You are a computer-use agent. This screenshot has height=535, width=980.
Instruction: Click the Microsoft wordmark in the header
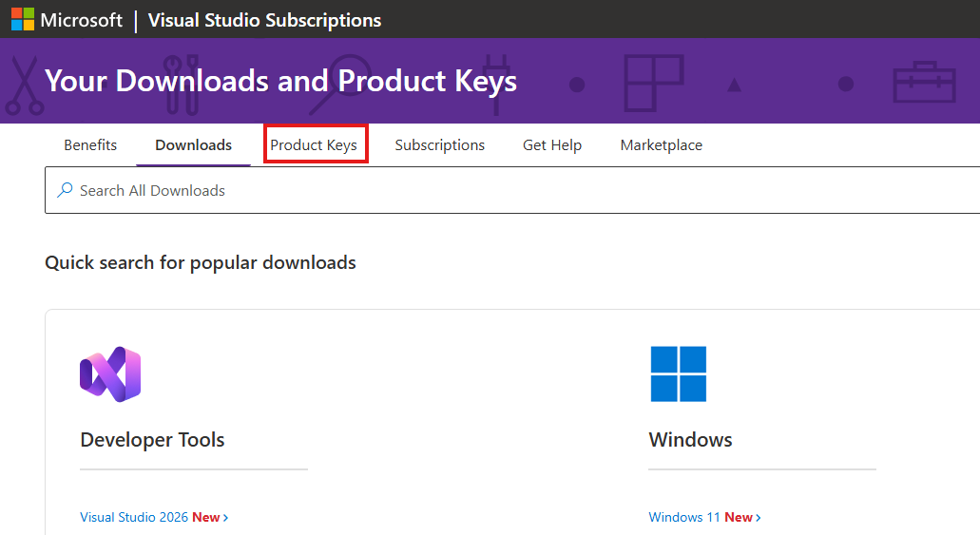coord(82,20)
